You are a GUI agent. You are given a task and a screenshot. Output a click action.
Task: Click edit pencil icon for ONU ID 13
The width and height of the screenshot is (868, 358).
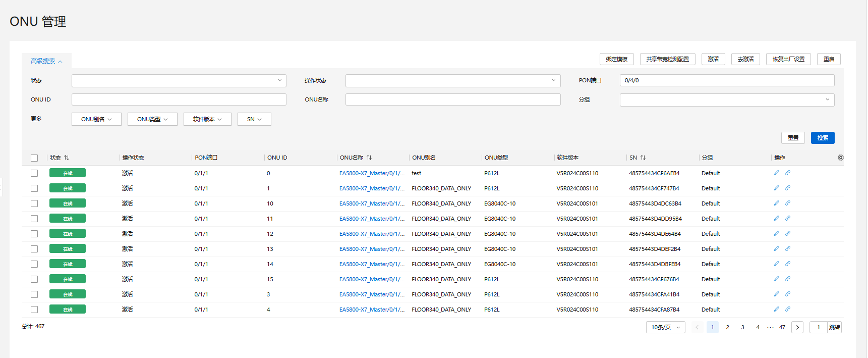(776, 248)
